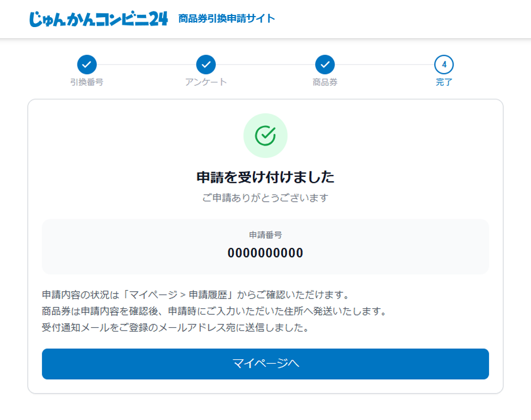Click the 受付通知メール sent notice line
The height and width of the screenshot is (420, 531).
pyautogui.click(x=175, y=328)
